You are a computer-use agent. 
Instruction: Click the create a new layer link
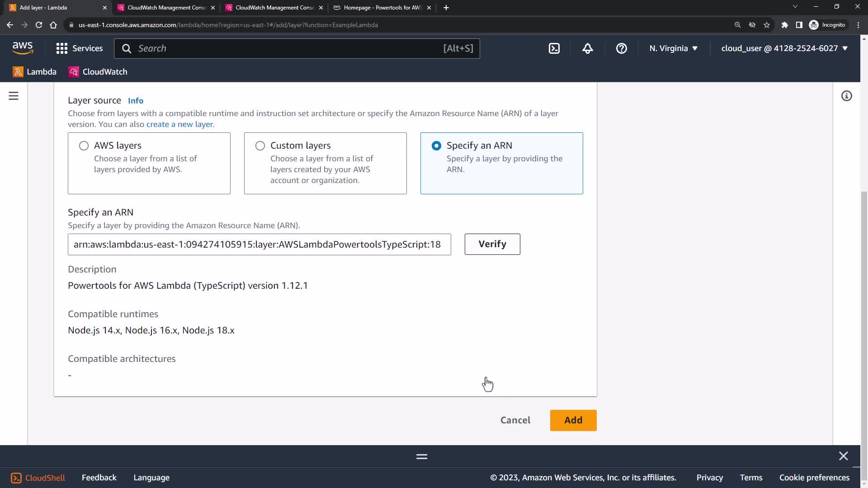[180, 124]
